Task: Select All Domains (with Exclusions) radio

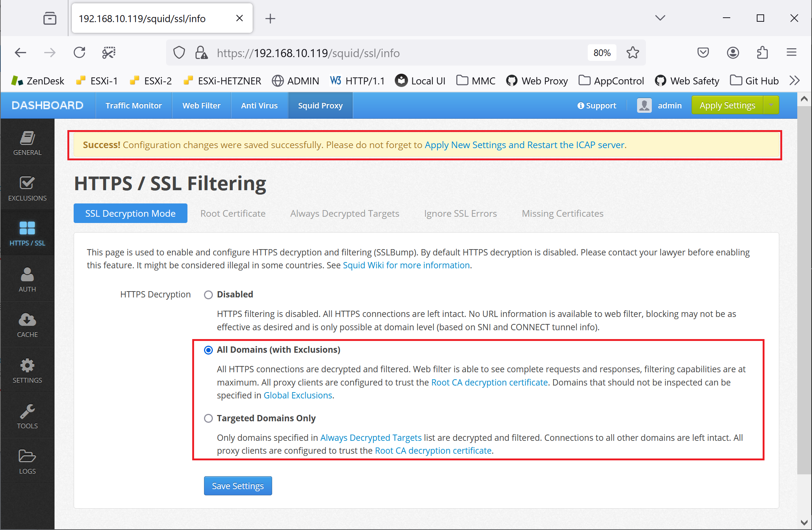Action: click(208, 350)
